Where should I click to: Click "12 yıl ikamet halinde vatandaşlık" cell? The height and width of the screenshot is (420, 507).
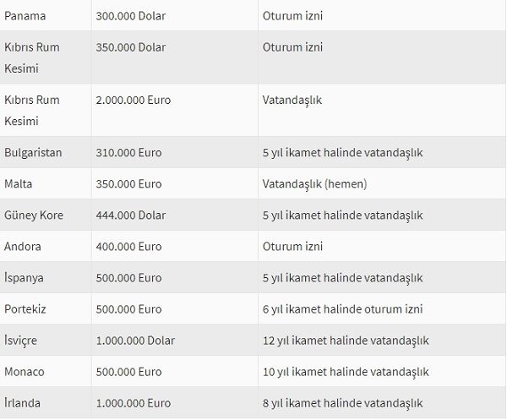pos(346,341)
